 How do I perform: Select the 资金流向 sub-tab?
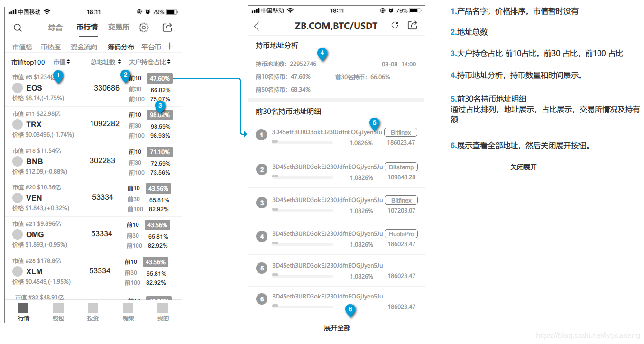[84, 47]
